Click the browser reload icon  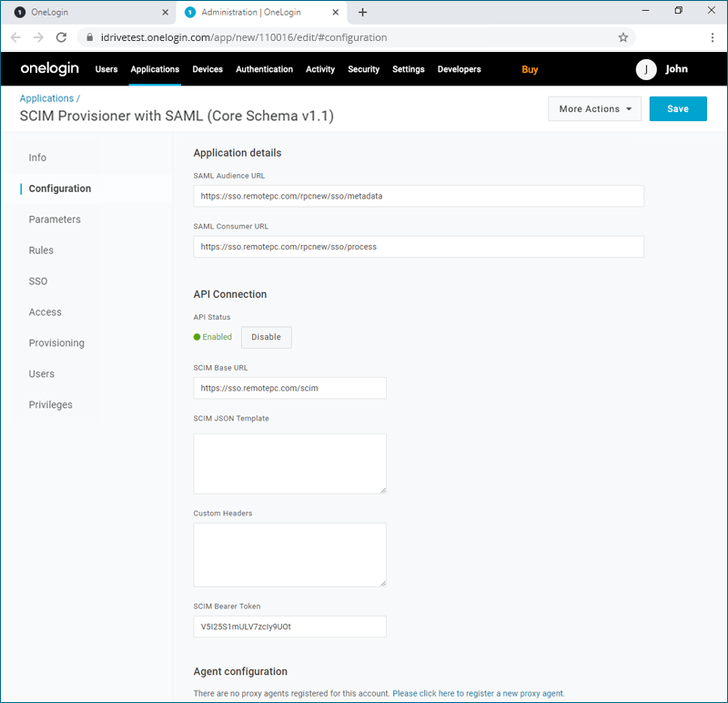click(62, 37)
